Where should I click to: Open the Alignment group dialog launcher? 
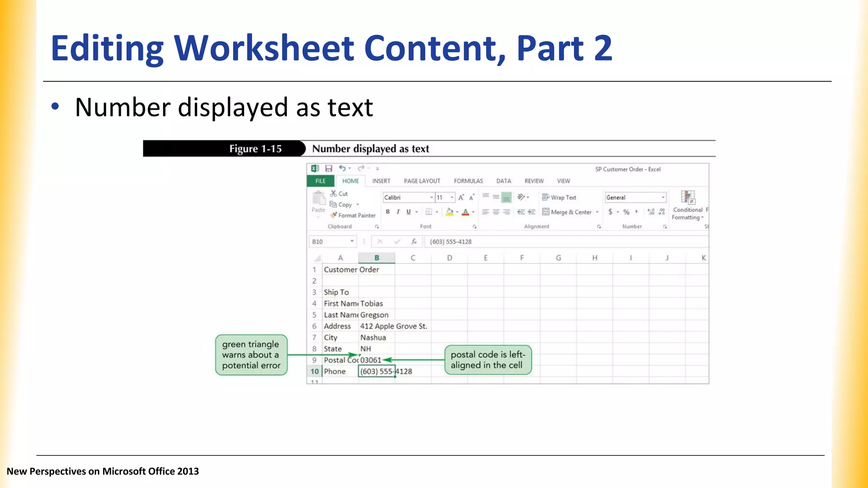[599, 227]
